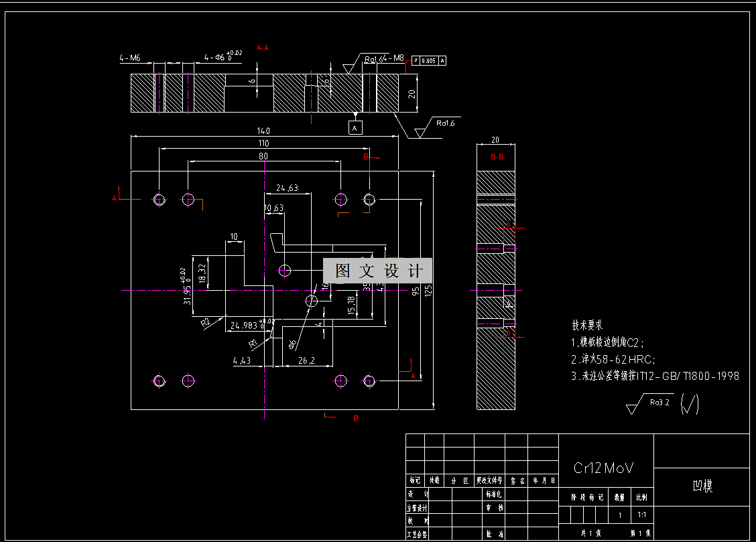Click the '95' vertical dimension
Viewport: 756px width, 542px height.
pos(415,291)
